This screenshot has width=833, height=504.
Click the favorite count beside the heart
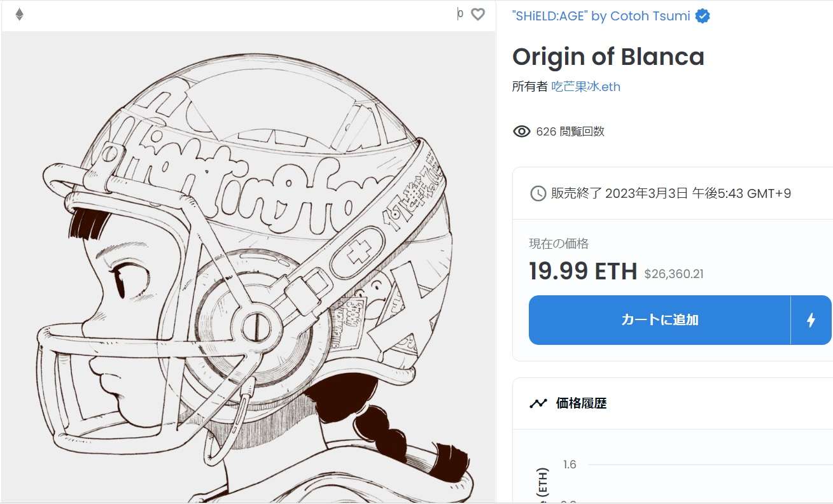click(x=460, y=14)
